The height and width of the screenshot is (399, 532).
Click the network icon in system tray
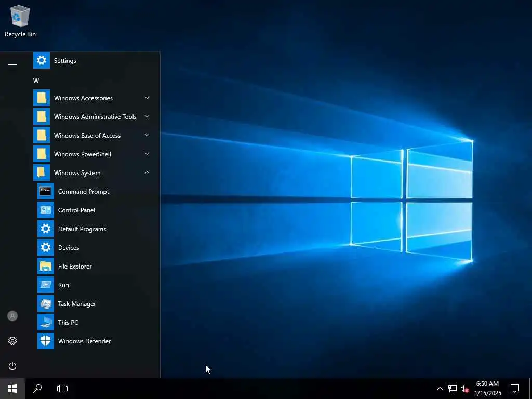(453, 389)
